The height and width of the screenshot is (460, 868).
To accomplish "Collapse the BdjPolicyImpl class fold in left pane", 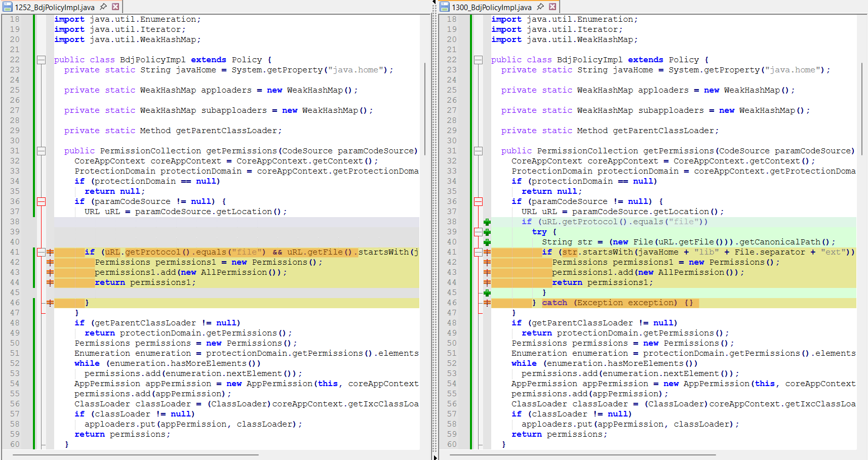I will 42,60.
